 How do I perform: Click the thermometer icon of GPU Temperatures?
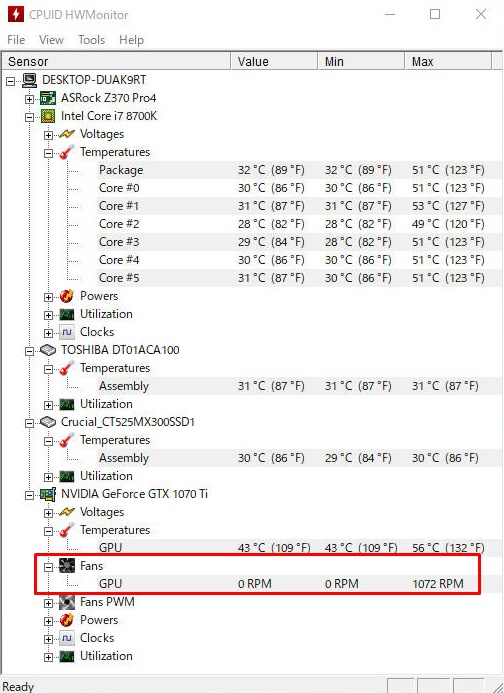(67, 530)
